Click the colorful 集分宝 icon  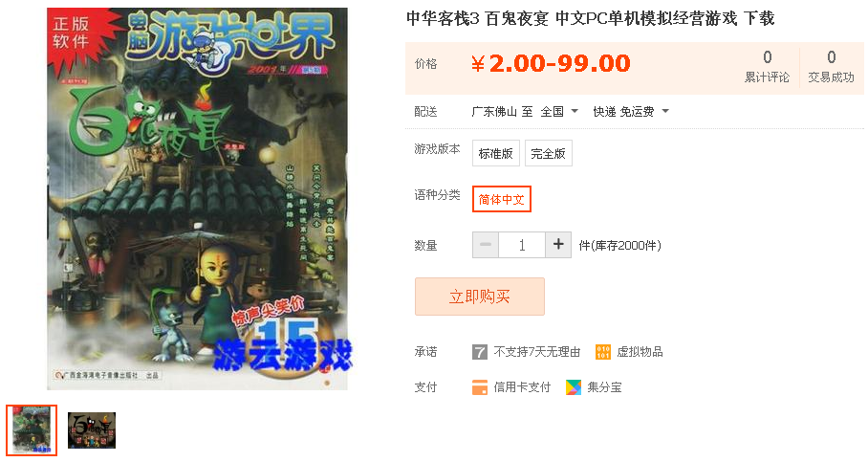coord(574,387)
